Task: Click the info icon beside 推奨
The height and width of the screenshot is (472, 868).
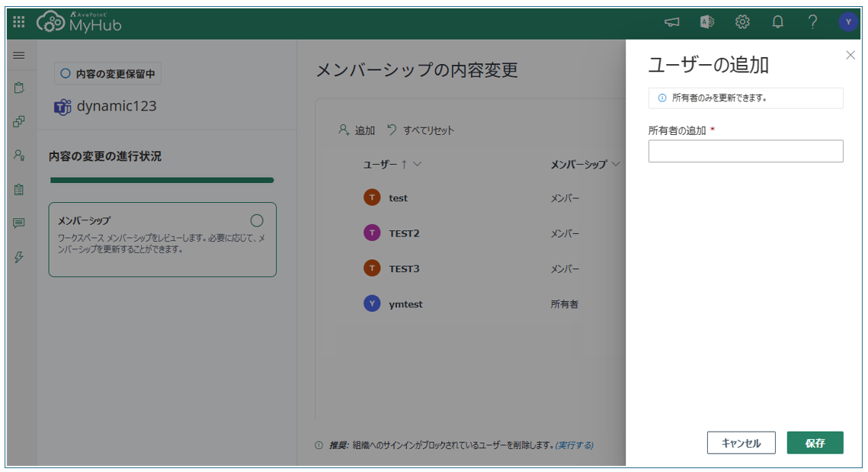Action: point(319,445)
